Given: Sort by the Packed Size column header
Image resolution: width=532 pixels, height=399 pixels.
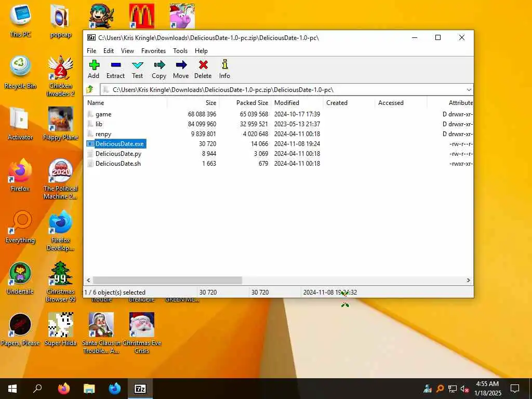Looking at the screenshot, I should coord(245,103).
